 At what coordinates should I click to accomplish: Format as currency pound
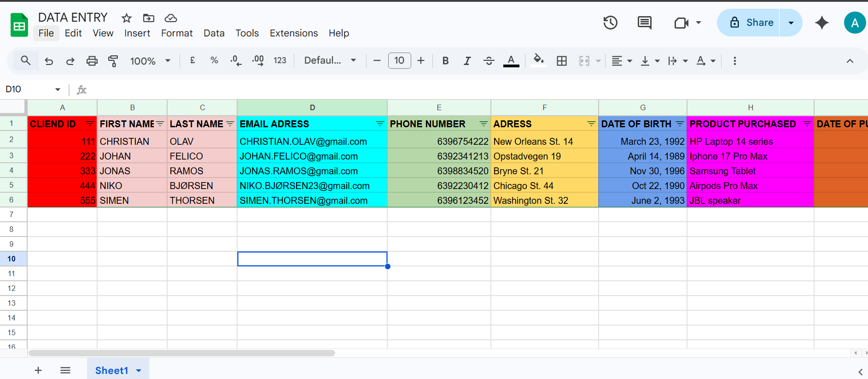pos(192,60)
